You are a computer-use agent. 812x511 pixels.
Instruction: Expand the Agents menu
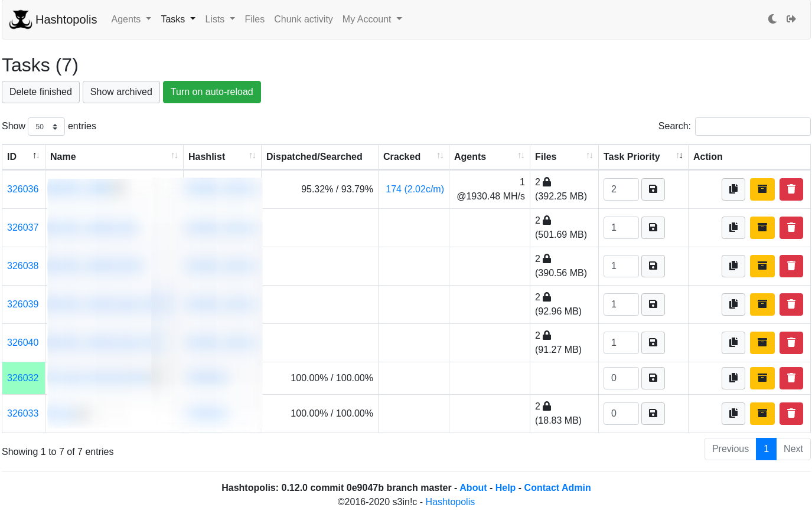131,19
